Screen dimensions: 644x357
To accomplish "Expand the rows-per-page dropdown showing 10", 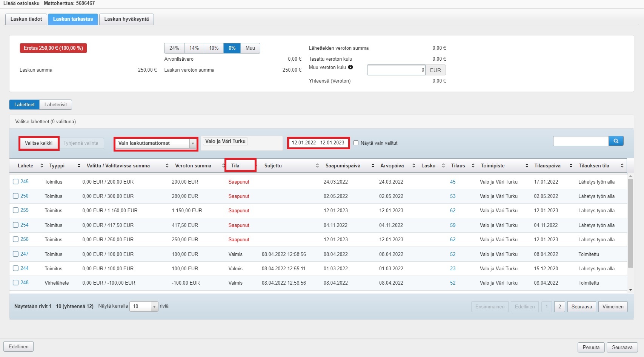I will click(x=144, y=306).
